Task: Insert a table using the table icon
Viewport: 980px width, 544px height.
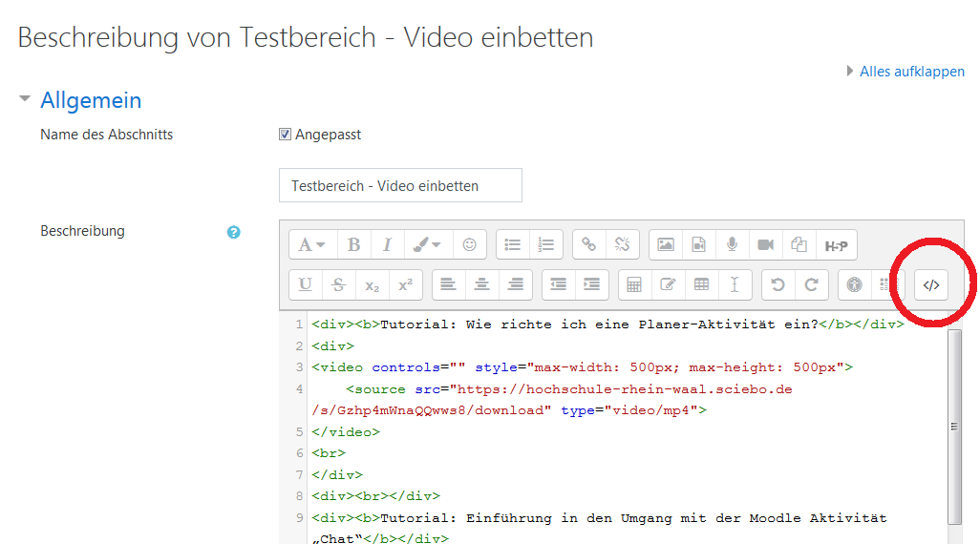Action: (701, 284)
